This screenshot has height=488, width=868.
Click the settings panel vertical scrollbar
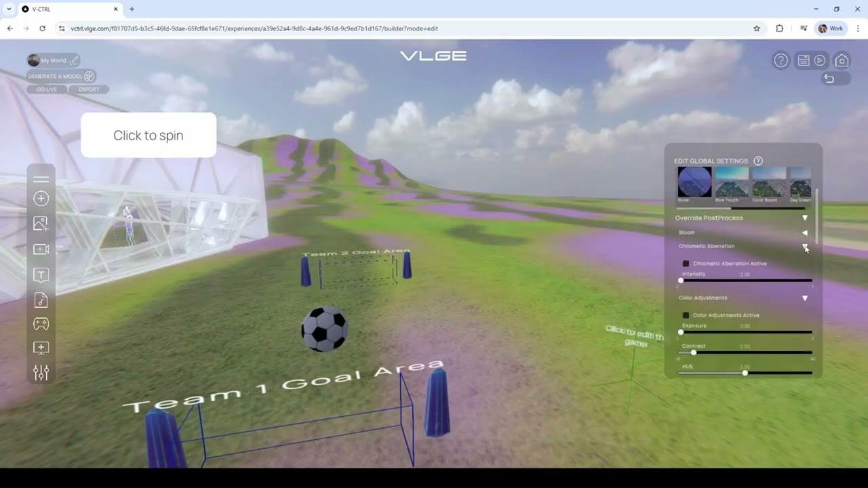point(817,217)
